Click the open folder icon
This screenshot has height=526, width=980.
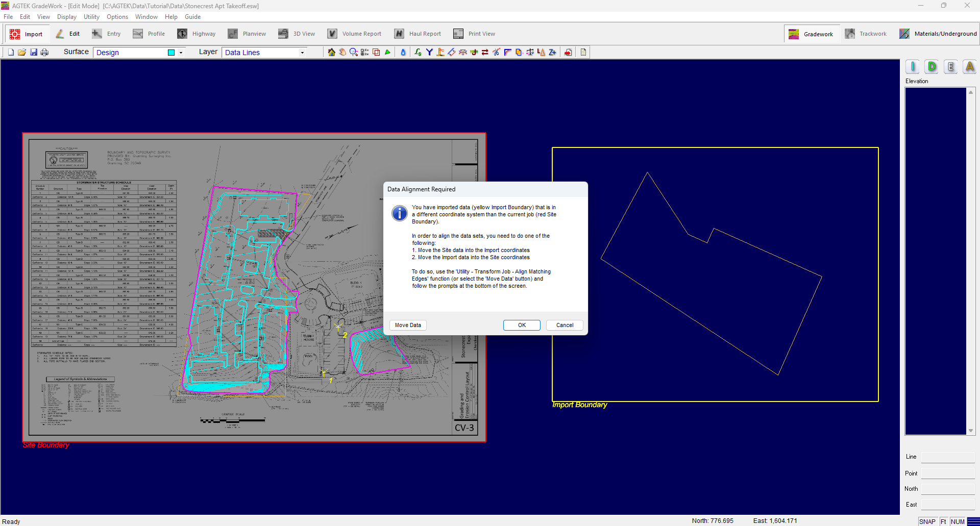[x=22, y=52]
